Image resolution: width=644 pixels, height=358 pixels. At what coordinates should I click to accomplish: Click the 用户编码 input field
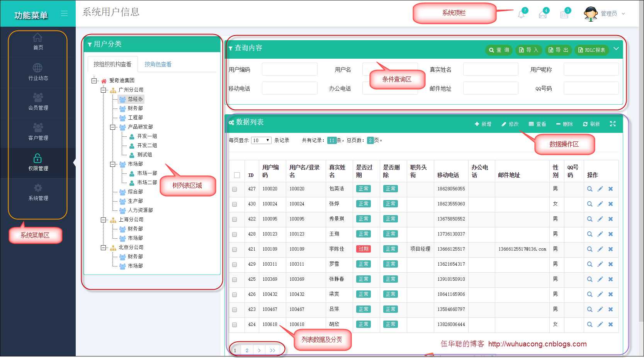pos(290,69)
